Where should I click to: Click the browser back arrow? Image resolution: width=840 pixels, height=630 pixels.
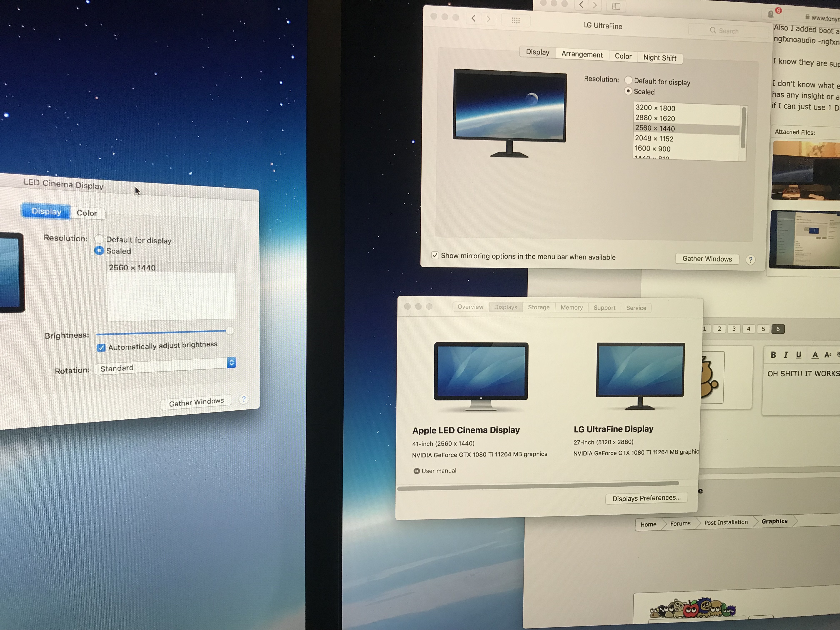coord(581,5)
